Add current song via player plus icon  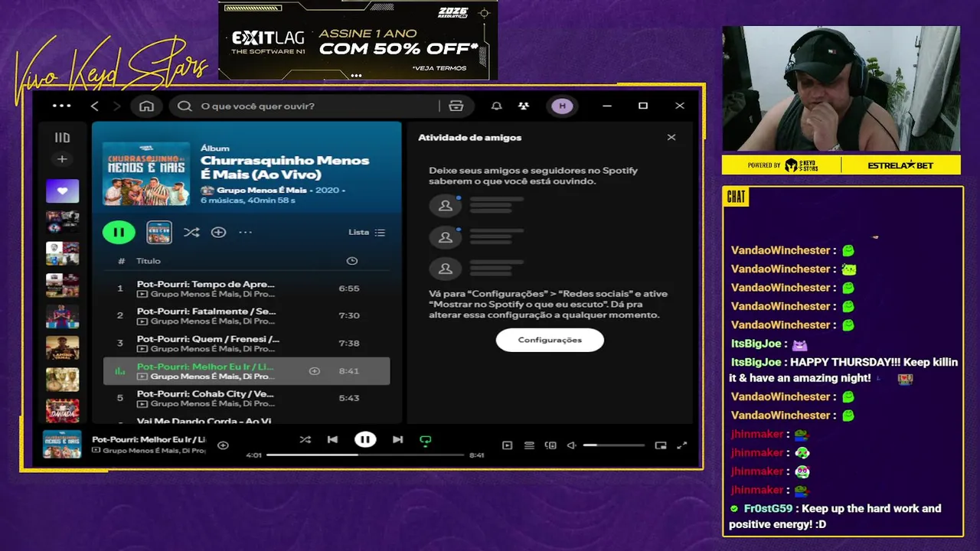[x=223, y=445]
